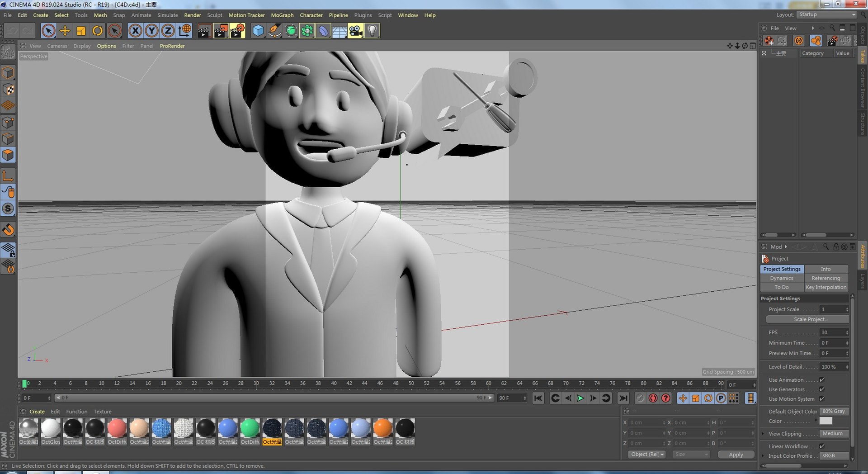
Task: Open Input Color Profile sRGB dropdown
Action: point(834,456)
